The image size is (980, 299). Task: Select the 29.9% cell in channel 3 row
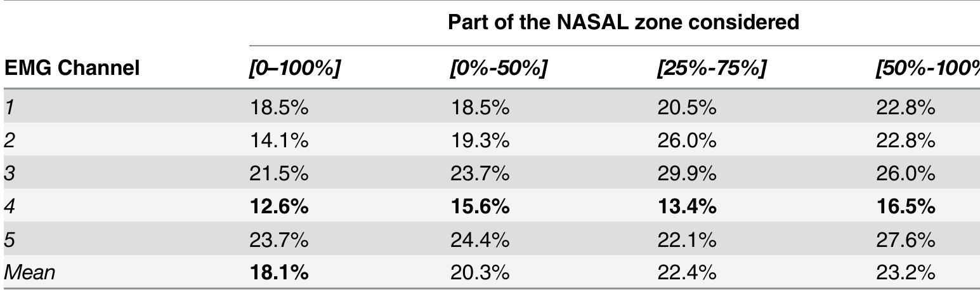click(x=687, y=173)
